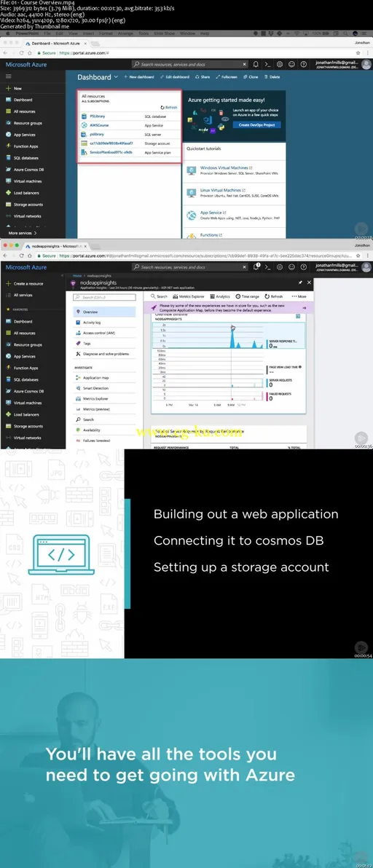Click the Composite Application Map banner arrow
Screen dimensions: 373x868
pyautogui.click(x=304, y=308)
